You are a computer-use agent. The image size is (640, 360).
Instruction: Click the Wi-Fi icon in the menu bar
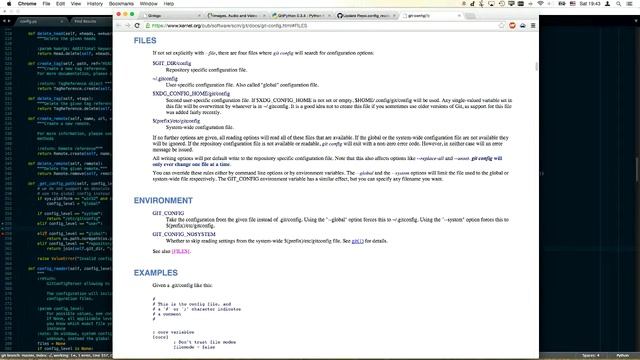click(x=540, y=4)
